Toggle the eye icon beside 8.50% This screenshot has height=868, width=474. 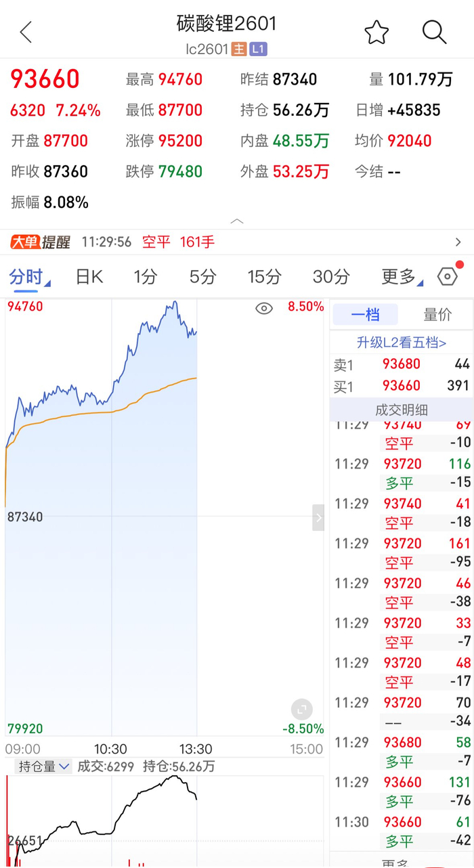pyautogui.click(x=263, y=308)
